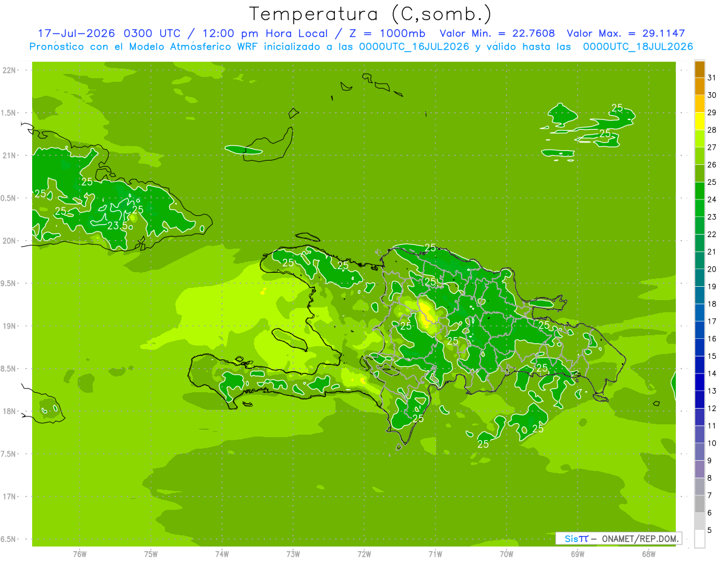This screenshot has width=728, height=562.
Task: Pick the legend swatch between 26 and 27
Action: (x=699, y=156)
